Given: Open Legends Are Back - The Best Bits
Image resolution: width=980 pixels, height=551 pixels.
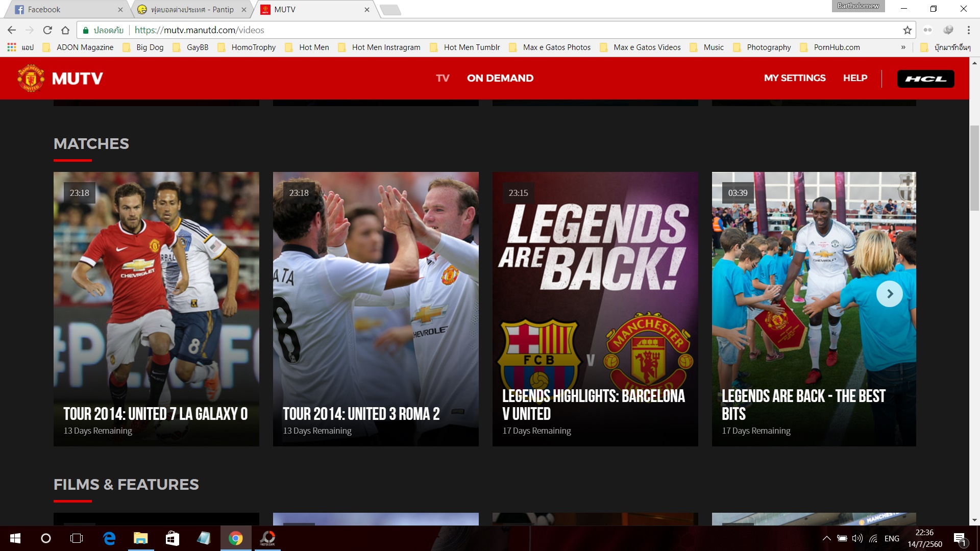Looking at the screenshot, I should [x=814, y=309].
